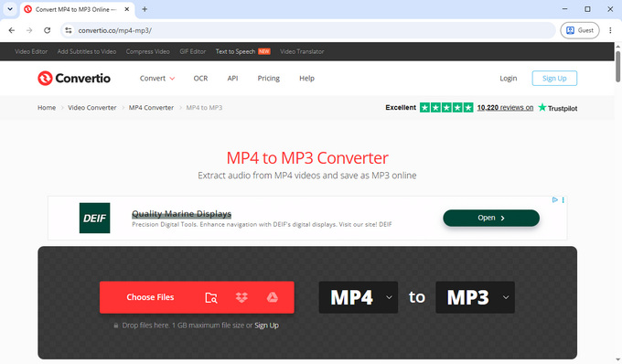Click the Choose Files button
Viewport: 622px width, 364px height.
pos(150,297)
